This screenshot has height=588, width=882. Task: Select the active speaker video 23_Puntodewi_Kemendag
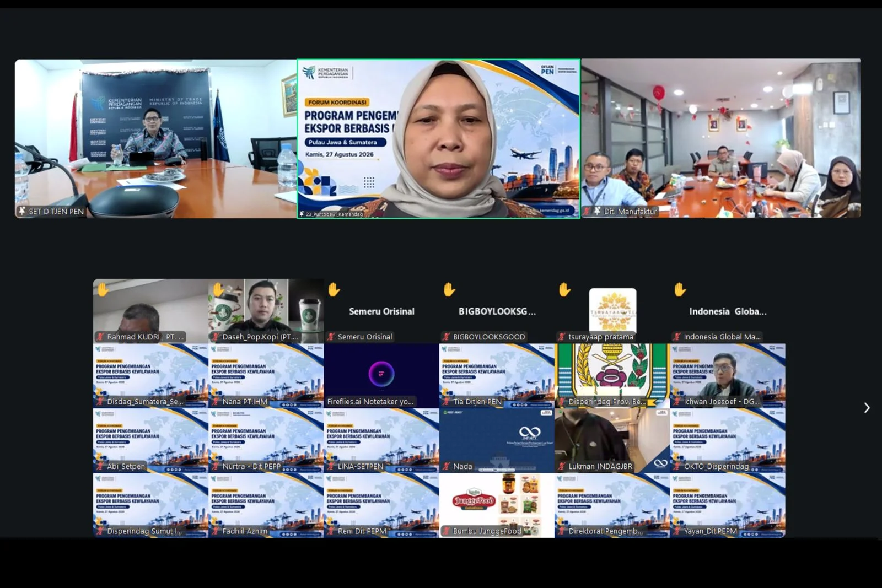tap(439, 139)
